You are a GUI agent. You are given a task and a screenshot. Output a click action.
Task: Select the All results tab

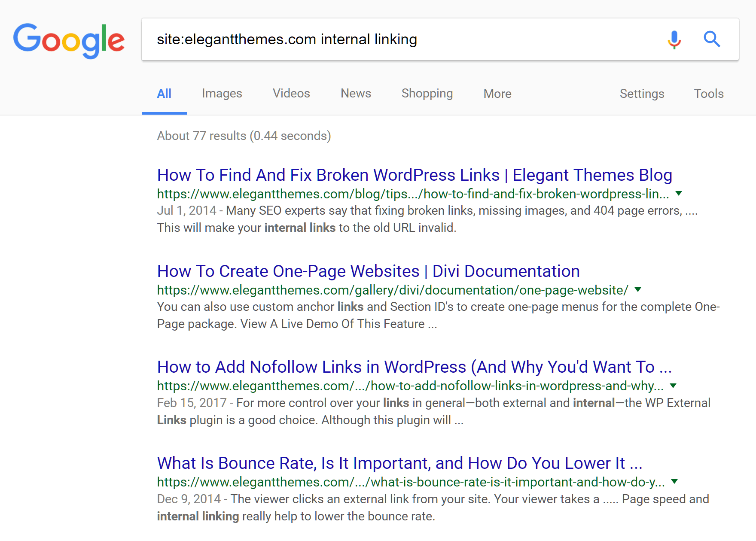(x=164, y=94)
